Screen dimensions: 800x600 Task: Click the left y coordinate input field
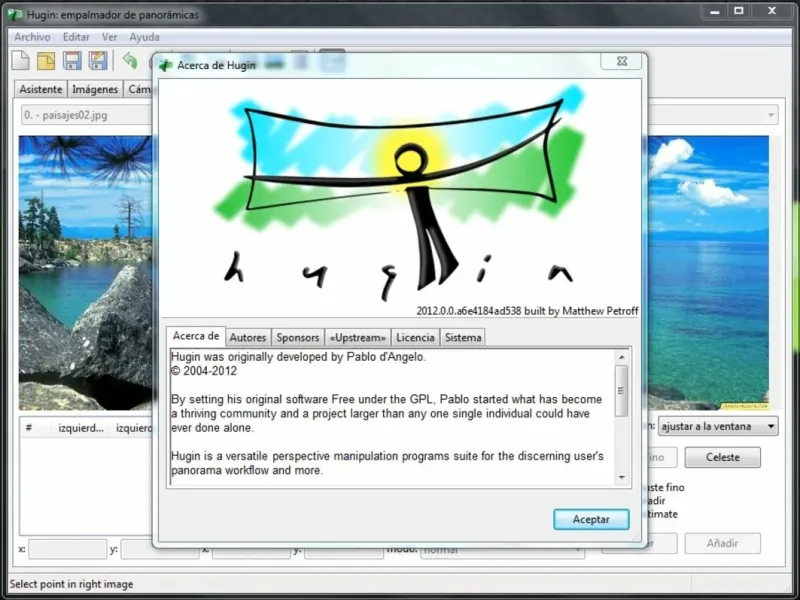[x=160, y=549]
